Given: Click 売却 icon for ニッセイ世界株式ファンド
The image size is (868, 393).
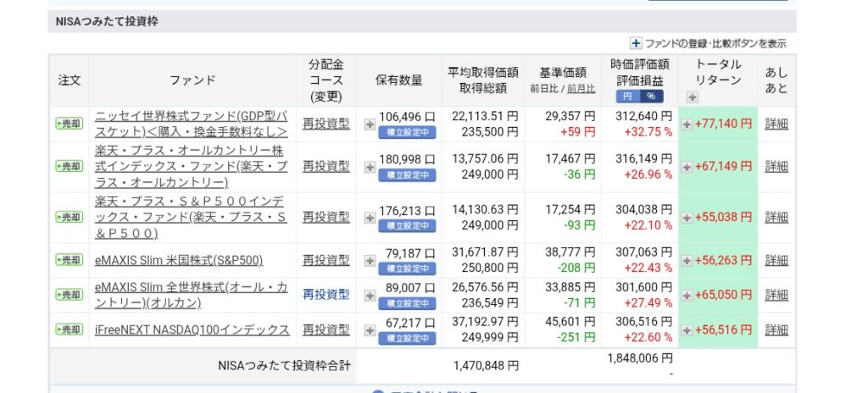Looking at the screenshot, I should (x=69, y=124).
